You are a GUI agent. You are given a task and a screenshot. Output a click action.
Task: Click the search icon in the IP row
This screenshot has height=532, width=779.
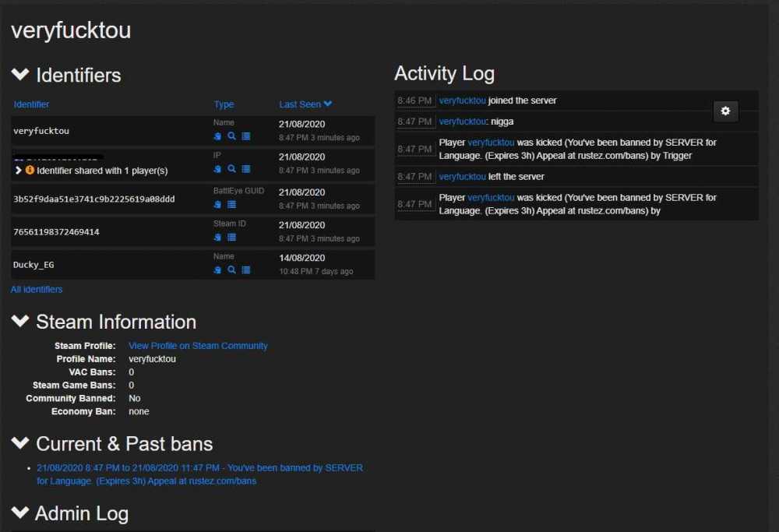[231, 169]
